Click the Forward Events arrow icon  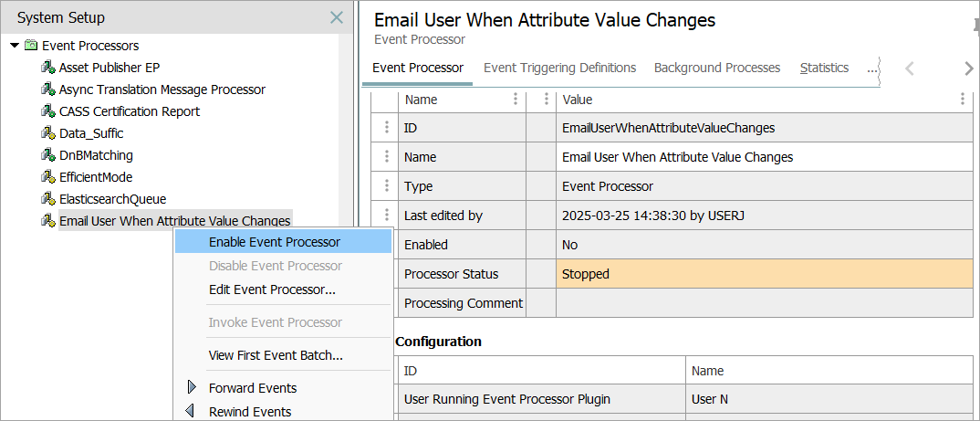pos(192,387)
